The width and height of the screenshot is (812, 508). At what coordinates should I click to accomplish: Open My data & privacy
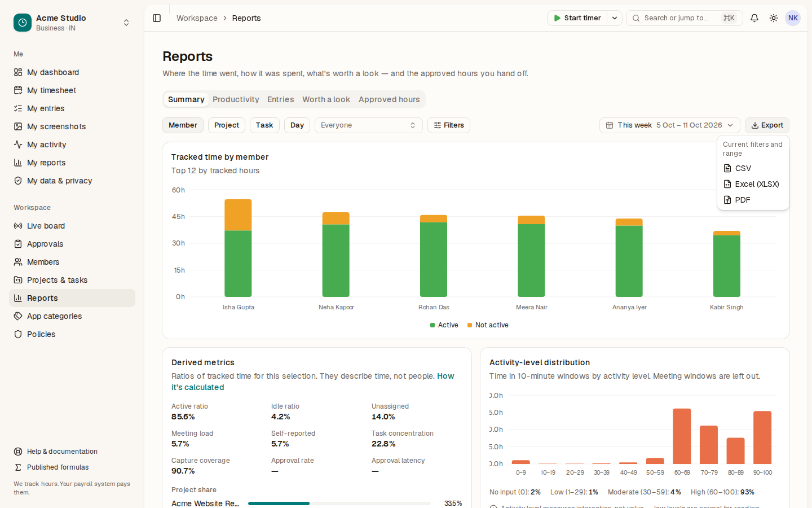pyautogui.click(x=72, y=181)
